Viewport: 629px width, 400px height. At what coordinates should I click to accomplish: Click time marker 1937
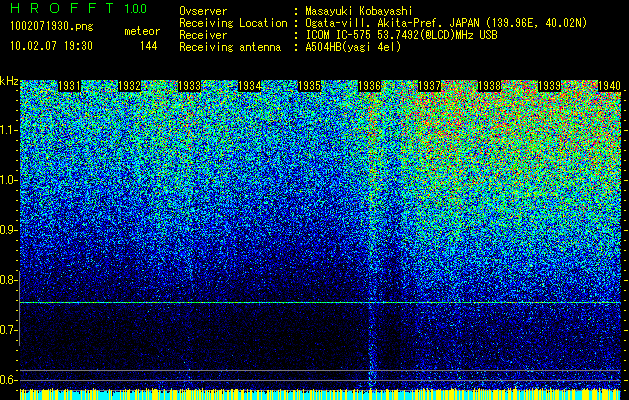point(430,86)
